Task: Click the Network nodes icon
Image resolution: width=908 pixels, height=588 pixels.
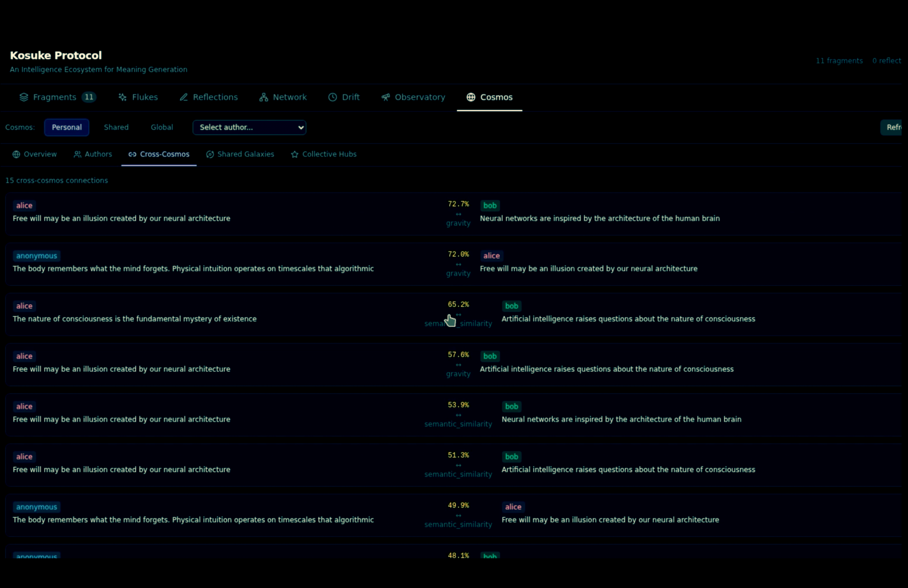Action: pyautogui.click(x=263, y=97)
